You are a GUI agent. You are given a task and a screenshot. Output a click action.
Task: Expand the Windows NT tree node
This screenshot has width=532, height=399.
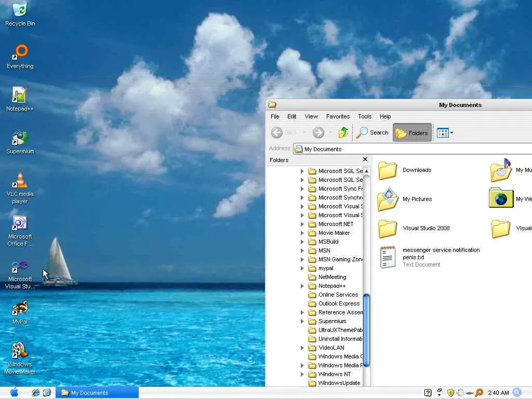pos(302,374)
